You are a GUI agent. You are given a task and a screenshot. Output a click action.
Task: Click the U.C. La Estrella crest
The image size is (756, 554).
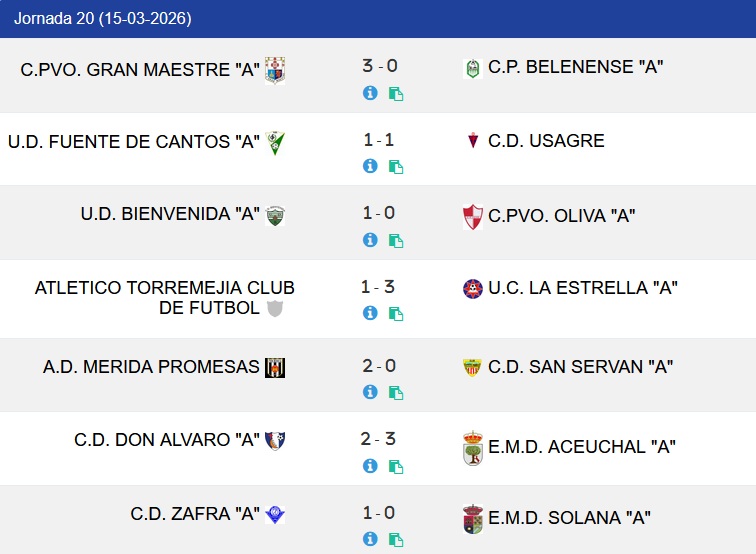pyautogui.click(x=473, y=289)
